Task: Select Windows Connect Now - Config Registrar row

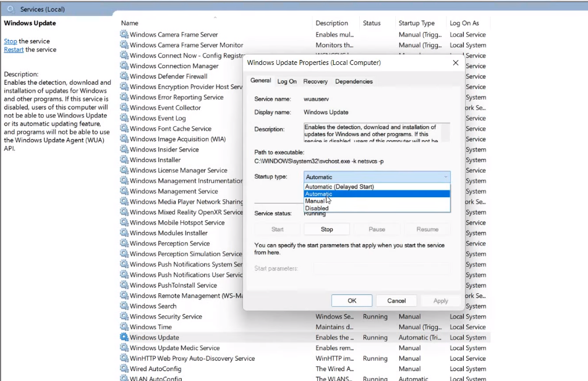Action: 181,55
